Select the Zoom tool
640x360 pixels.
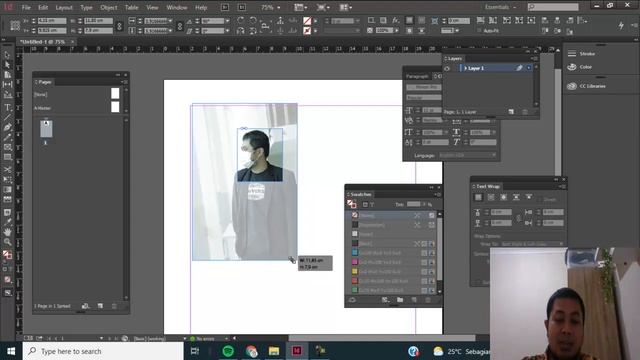click(7, 242)
